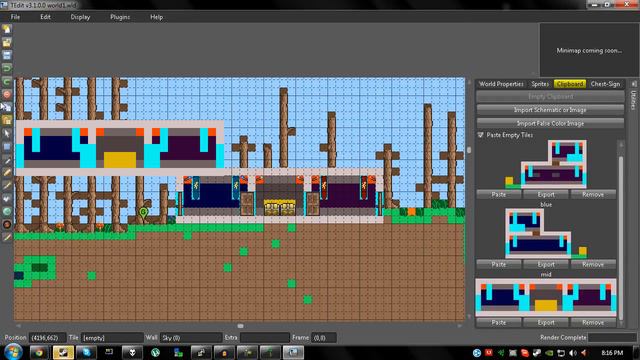Click Remove button under the wide bottom thumbnail

593,322
